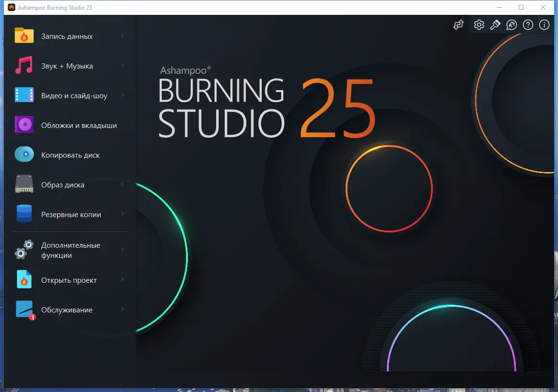The width and height of the screenshot is (558, 392).
Task: Click the Обложки и вкладыши disc cover icon
Action: (24, 125)
